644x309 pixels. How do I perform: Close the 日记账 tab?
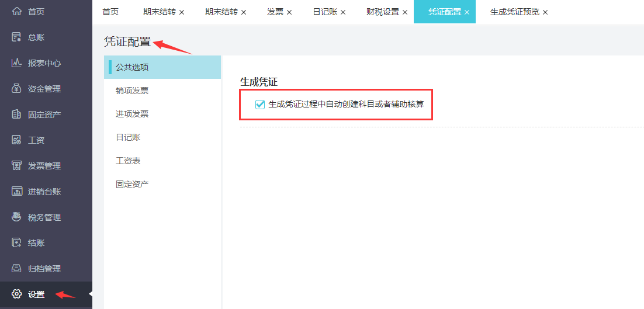click(x=343, y=12)
